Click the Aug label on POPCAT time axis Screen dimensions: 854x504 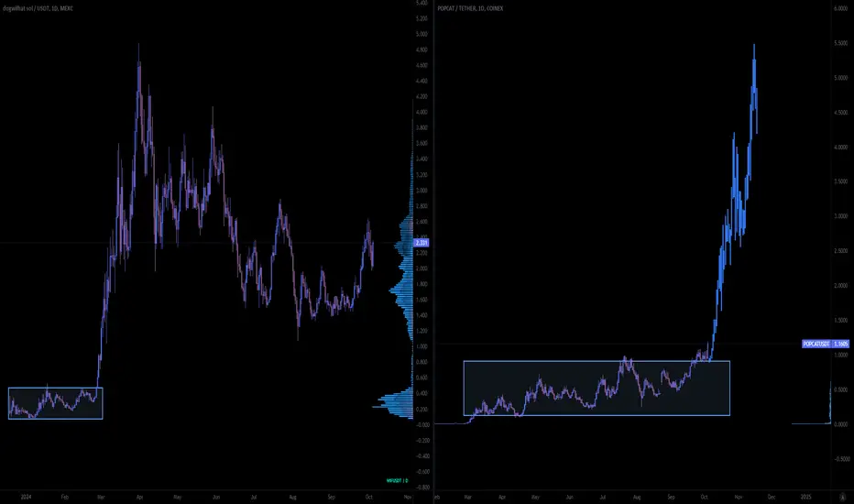637,497
